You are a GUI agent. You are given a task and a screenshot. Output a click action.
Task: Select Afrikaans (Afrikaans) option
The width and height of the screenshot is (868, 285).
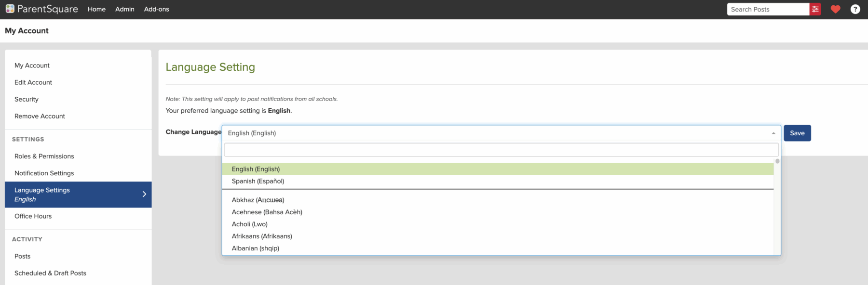(498, 236)
